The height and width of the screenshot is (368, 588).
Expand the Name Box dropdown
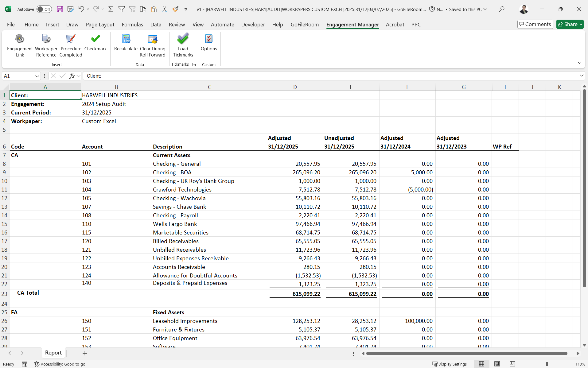(37, 76)
